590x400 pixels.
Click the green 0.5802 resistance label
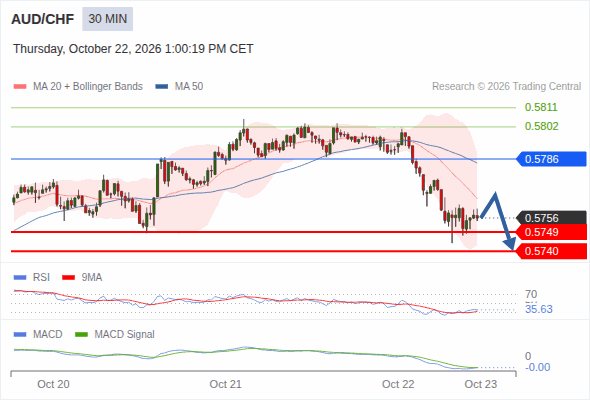[x=541, y=126]
